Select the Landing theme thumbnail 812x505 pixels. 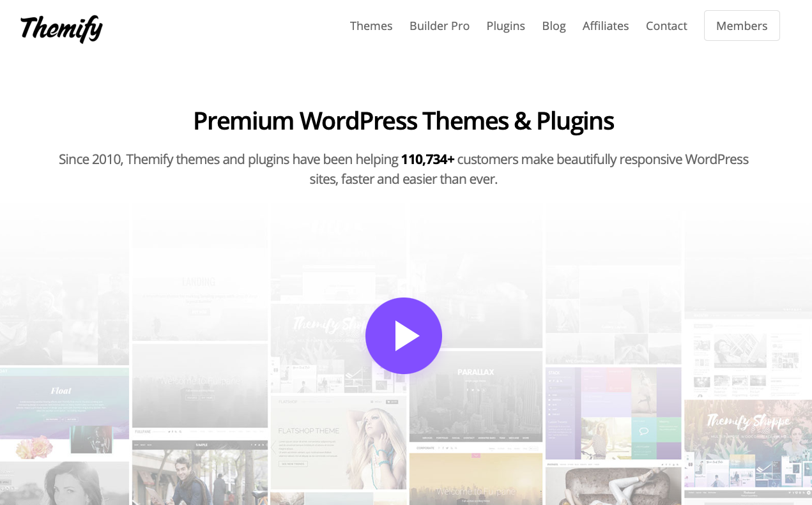[x=199, y=294]
